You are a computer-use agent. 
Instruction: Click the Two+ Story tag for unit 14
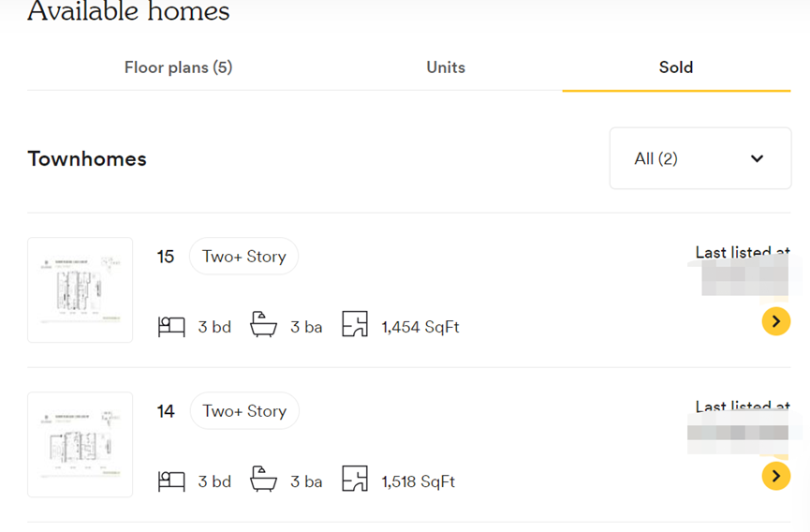tap(244, 411)
